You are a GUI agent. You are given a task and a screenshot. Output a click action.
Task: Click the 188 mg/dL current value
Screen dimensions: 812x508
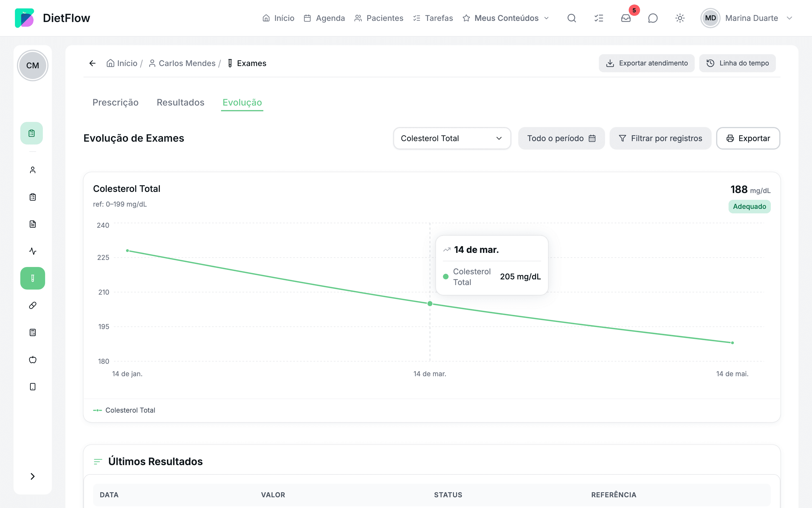tap(751, 190)
